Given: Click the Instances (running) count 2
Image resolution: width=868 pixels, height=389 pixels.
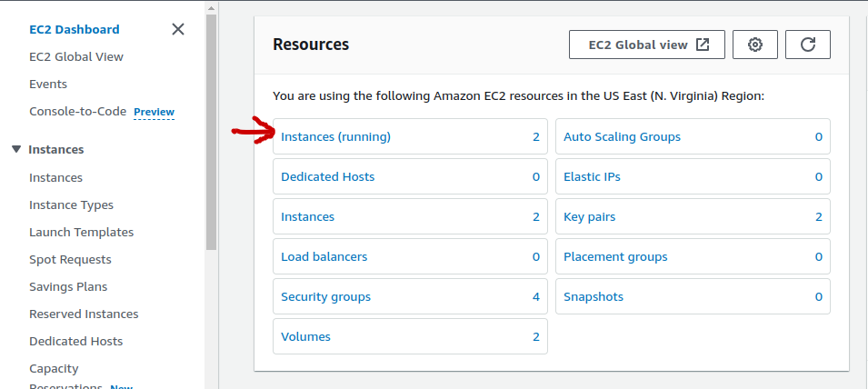Looking at the screenshot, I should [536, 136].
